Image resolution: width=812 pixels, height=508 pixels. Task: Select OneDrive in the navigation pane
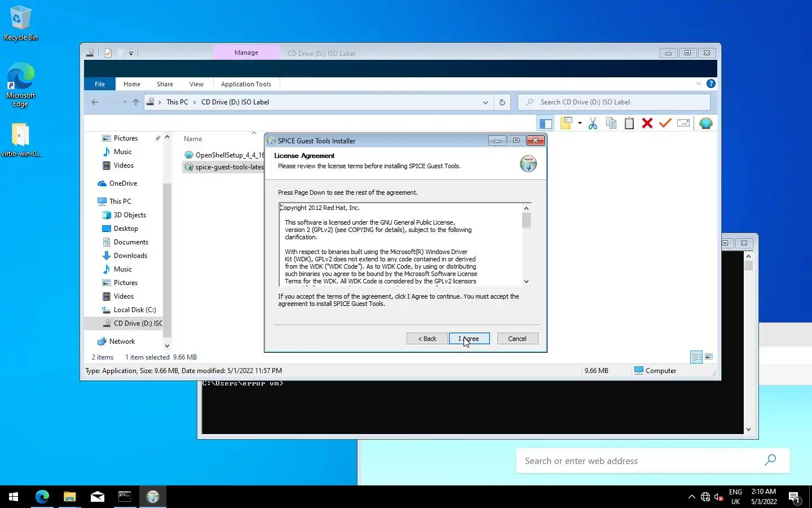pos(123,183)
